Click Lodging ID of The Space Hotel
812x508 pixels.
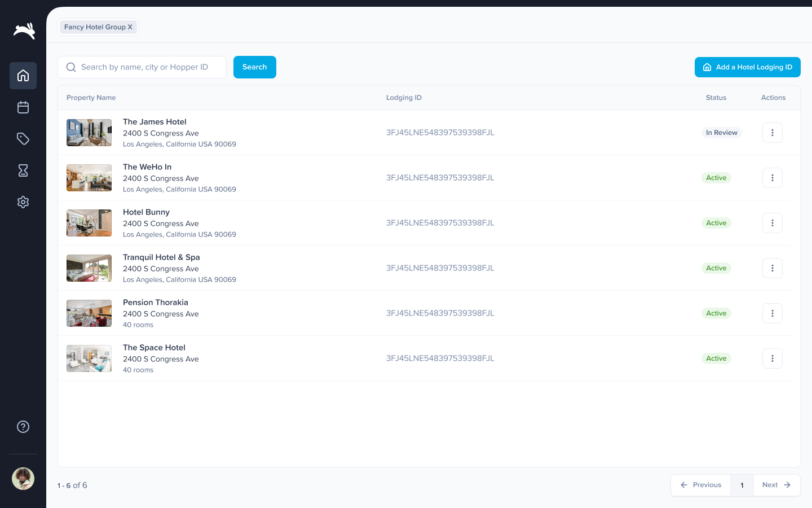(440, 358)
